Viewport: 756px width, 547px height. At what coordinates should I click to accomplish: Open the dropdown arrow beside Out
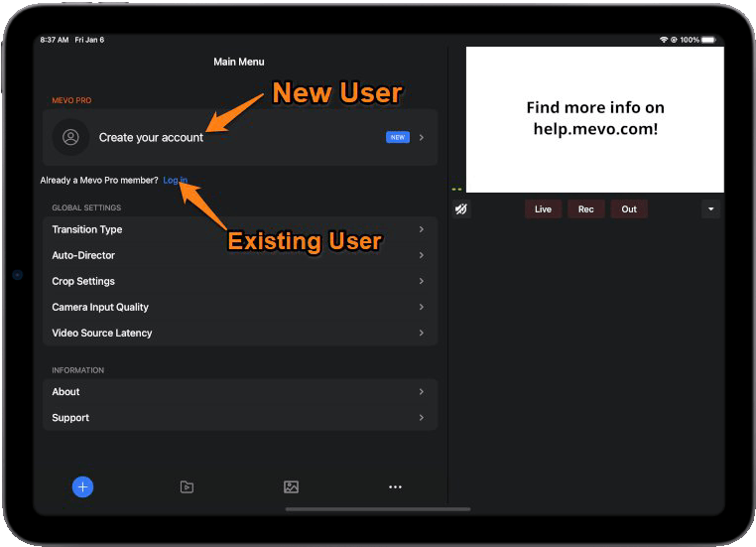(710, 208)
